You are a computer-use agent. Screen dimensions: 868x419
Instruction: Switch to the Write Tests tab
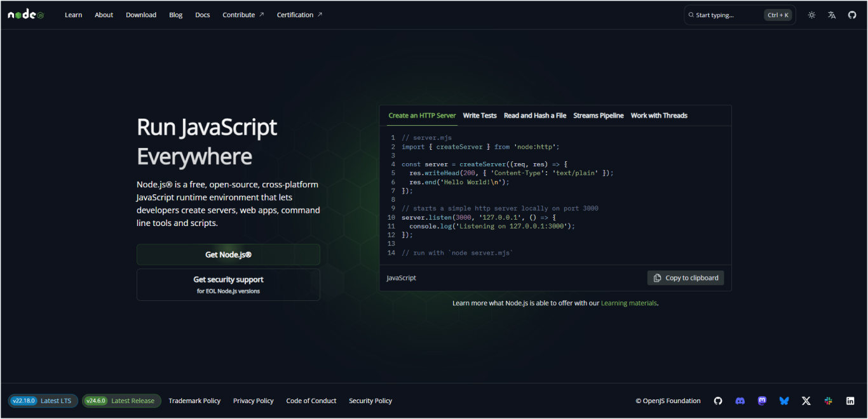click(x=480, y=116)
